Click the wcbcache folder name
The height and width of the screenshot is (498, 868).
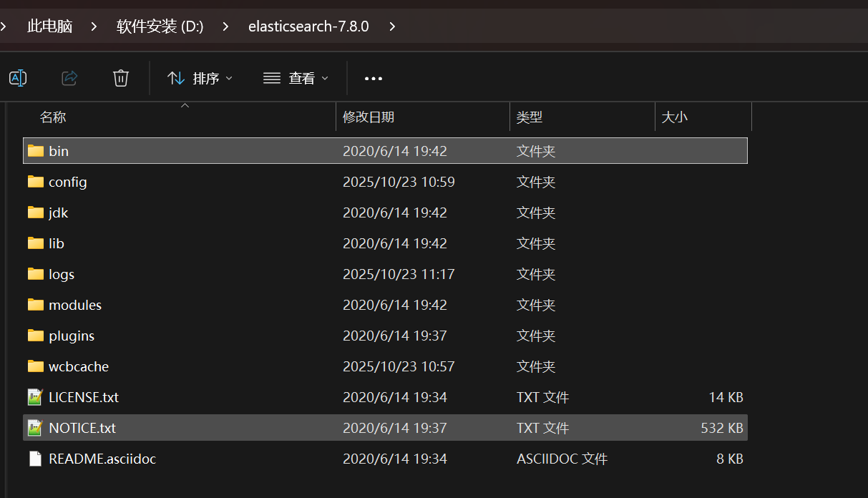click(x=79, y=366)
